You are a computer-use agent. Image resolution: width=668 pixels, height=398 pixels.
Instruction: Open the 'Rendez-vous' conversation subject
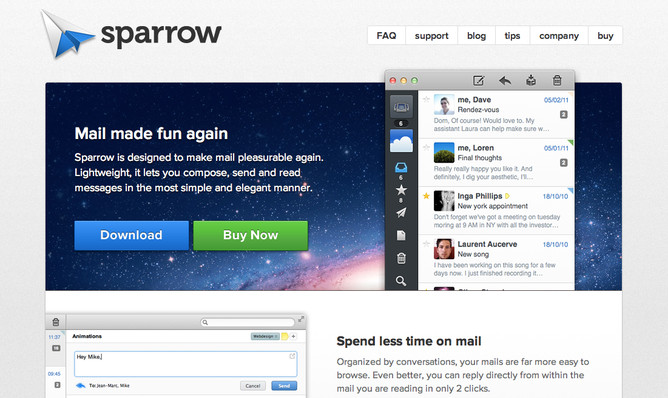[478, 110]
